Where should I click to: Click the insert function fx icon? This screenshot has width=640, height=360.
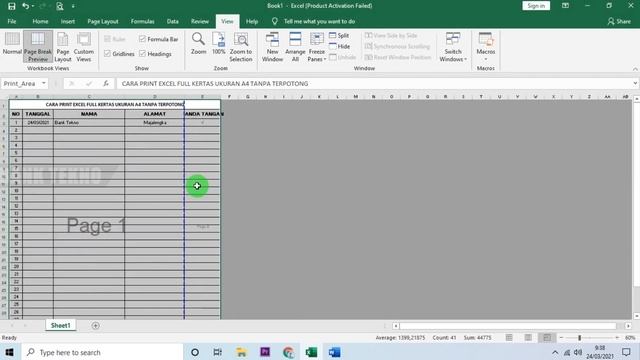[x=106, y=83]
